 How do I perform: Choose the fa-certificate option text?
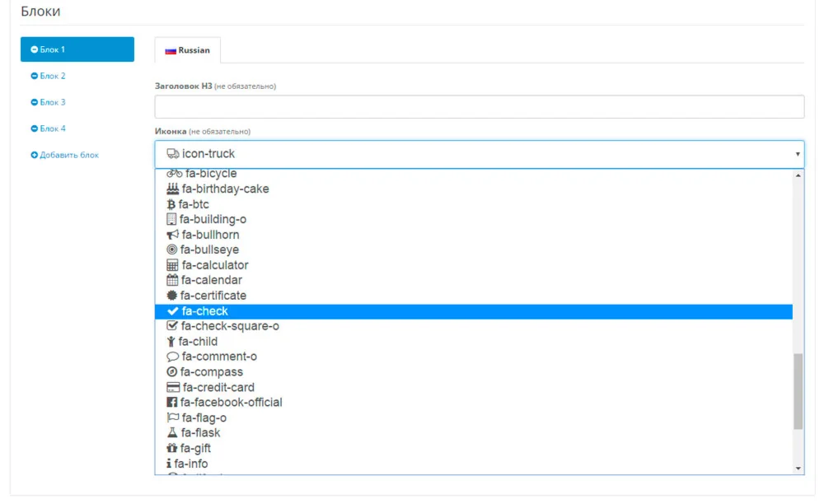(x=213, y=296)
